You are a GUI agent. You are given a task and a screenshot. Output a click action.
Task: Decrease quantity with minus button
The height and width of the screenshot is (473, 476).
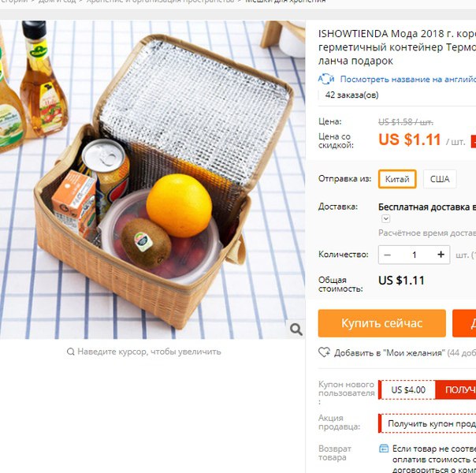[x=388, y=255]
